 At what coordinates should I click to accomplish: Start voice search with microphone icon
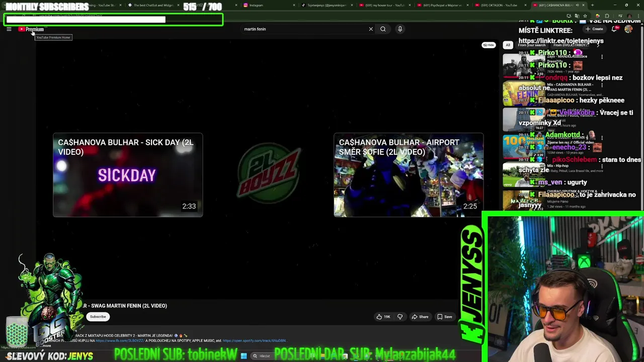click(x=400, y=29)
